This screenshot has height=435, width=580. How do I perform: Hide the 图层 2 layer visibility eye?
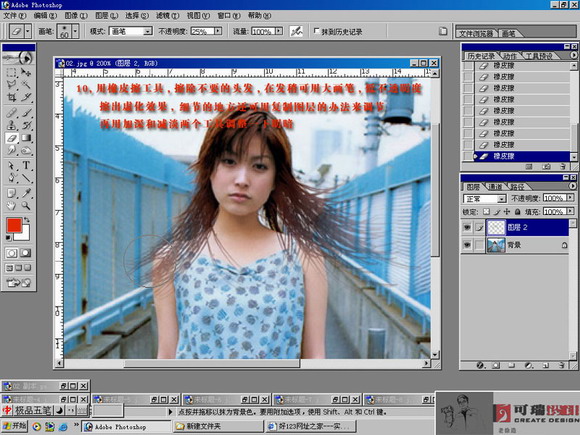click(x=467, y=227)
